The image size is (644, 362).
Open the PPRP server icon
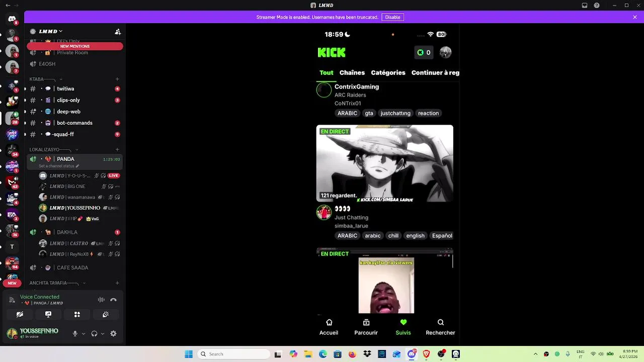pos(12,134)
